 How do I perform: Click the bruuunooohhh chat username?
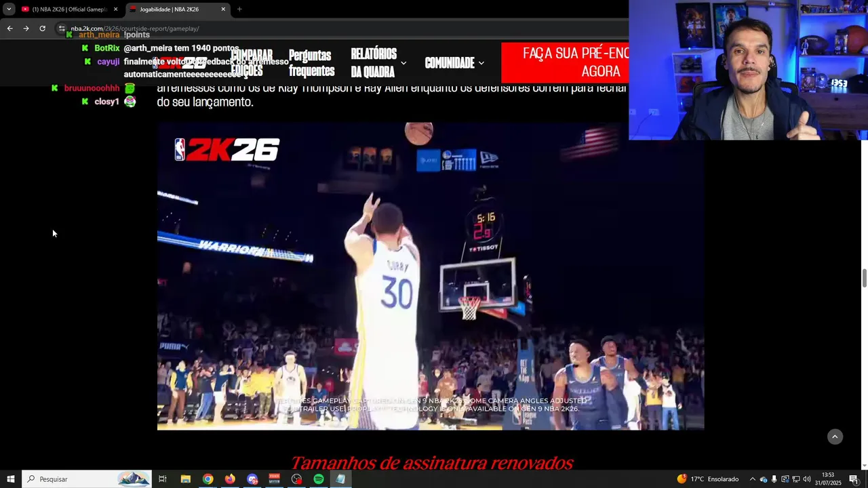(92, 88)
